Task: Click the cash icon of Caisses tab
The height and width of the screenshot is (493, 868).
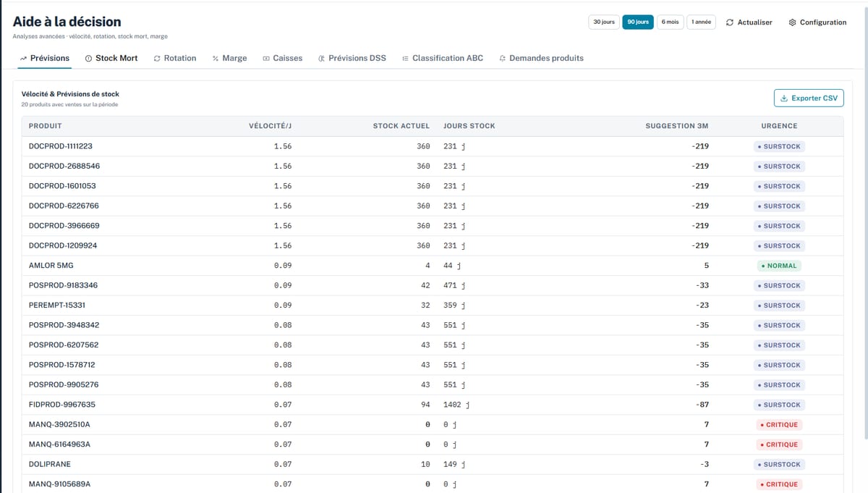Action: click(x=265, y=58)
